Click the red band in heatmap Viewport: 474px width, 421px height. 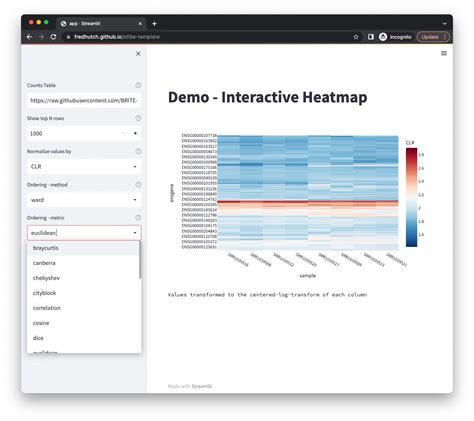308,202
